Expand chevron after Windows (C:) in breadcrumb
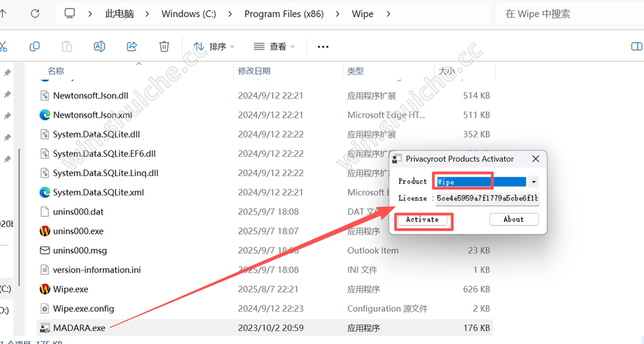 tap(230, 14)
